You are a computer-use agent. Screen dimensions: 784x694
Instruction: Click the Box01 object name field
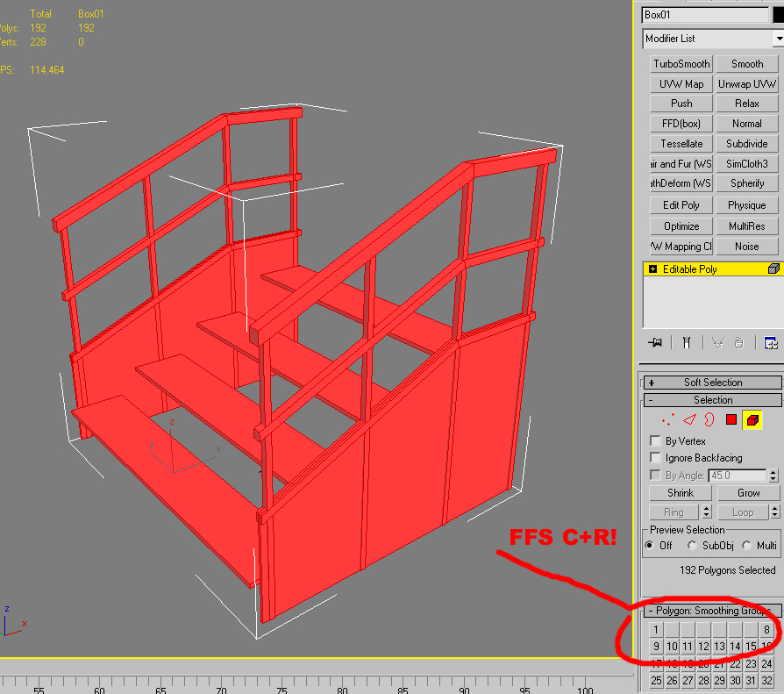[x=704, y=15]
